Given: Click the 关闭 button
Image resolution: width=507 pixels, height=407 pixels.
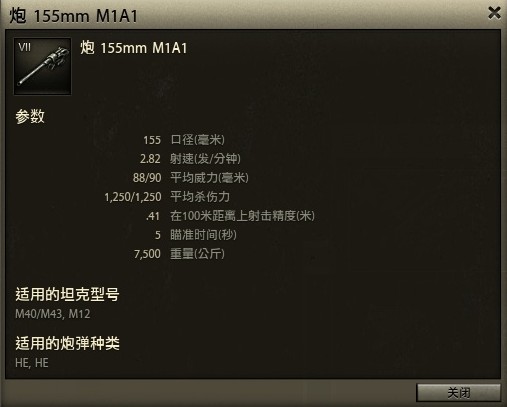Looking at the screenshot, I should (459, 393).
